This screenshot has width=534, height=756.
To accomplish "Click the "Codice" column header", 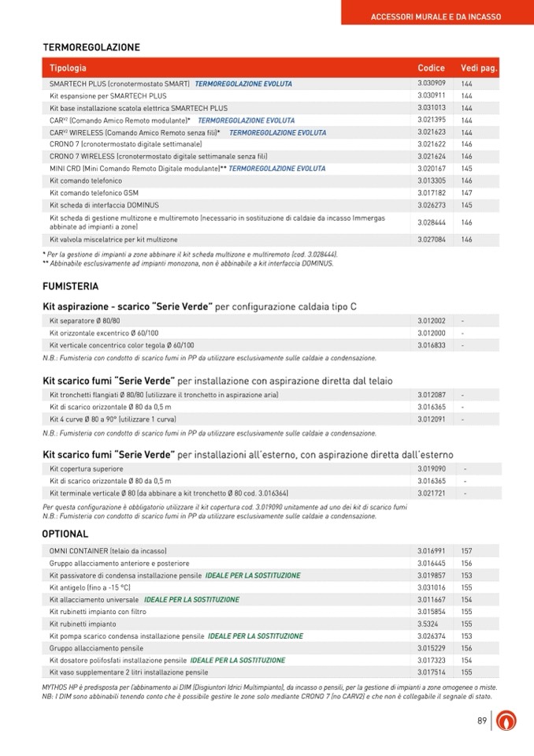I will click(x=431, y=68).
